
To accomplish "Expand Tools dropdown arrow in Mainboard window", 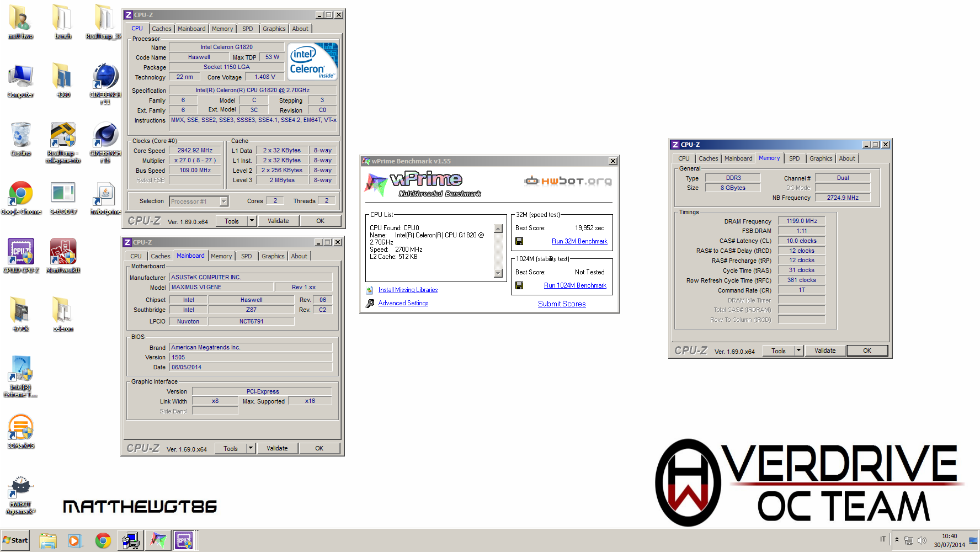I will (x=251, y=448).
